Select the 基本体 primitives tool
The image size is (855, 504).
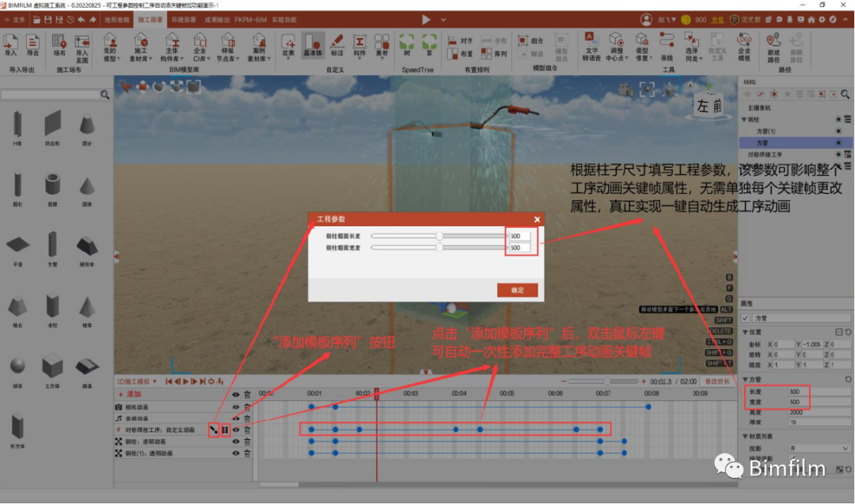[313, 45]
